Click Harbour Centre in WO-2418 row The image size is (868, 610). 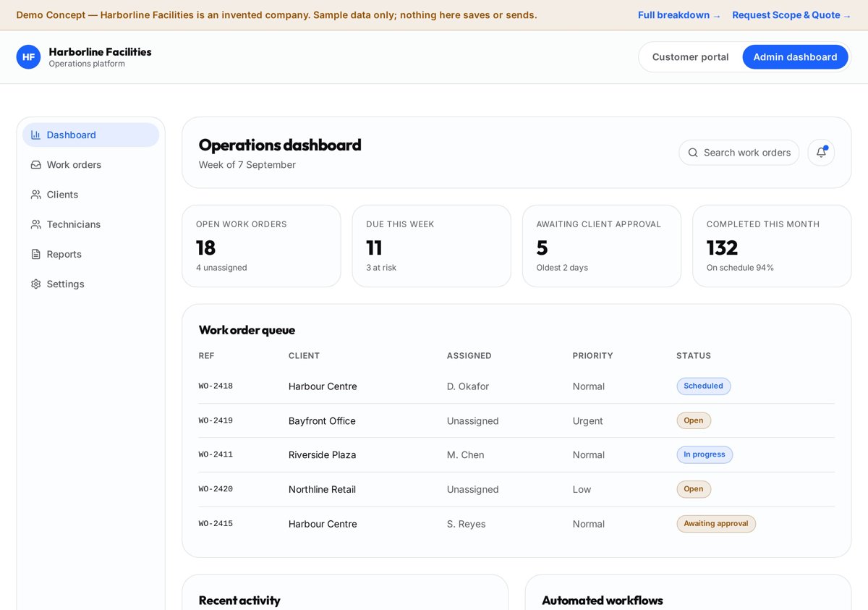pos(323,386)
